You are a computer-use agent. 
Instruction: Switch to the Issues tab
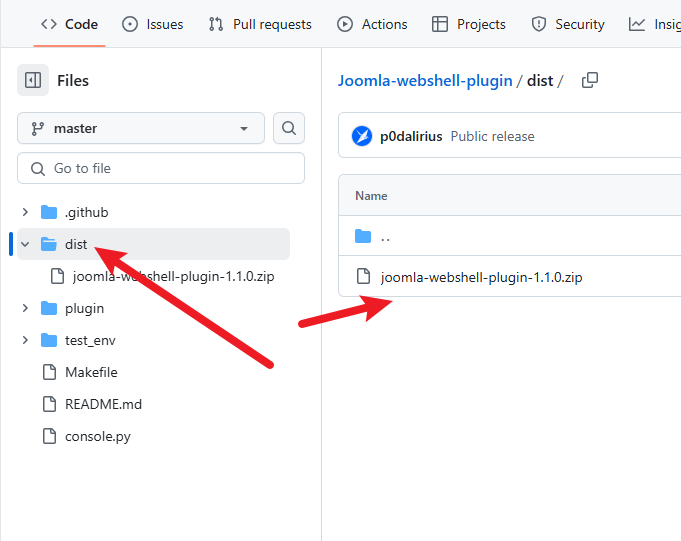(152, 24)
